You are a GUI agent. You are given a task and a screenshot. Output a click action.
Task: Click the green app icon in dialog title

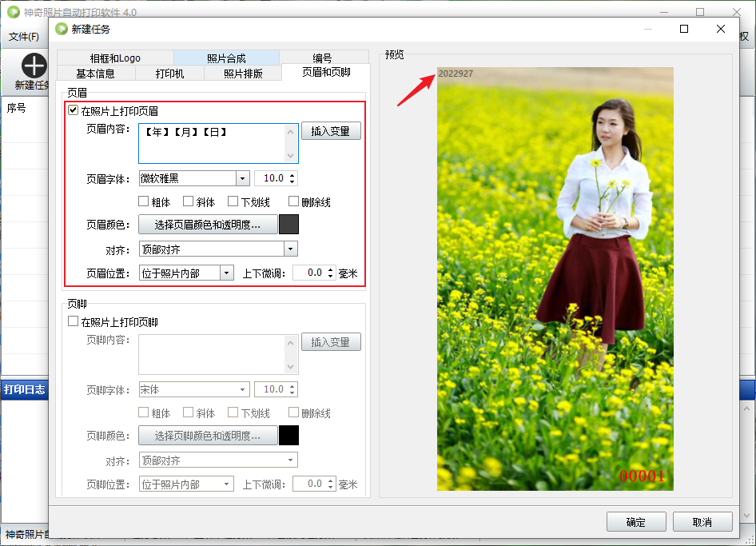pyautogui.click(x=62, y=29)
